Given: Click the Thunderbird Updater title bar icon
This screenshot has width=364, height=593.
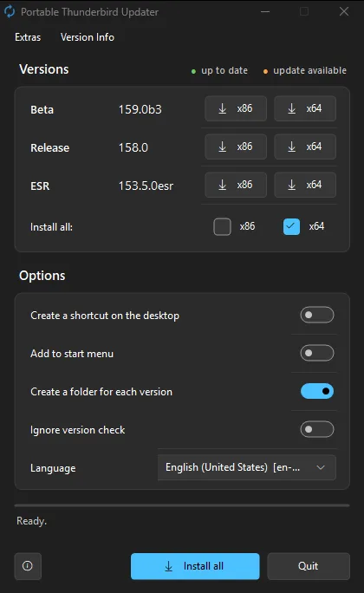Looking at the screenshot, I should coord(10,12).
